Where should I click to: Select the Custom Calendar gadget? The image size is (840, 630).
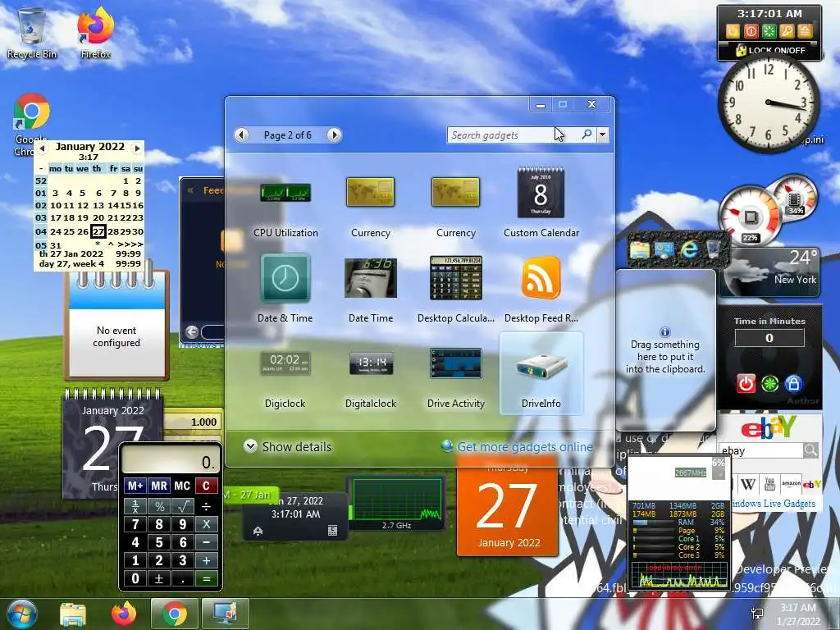click(x=541, y=203)
